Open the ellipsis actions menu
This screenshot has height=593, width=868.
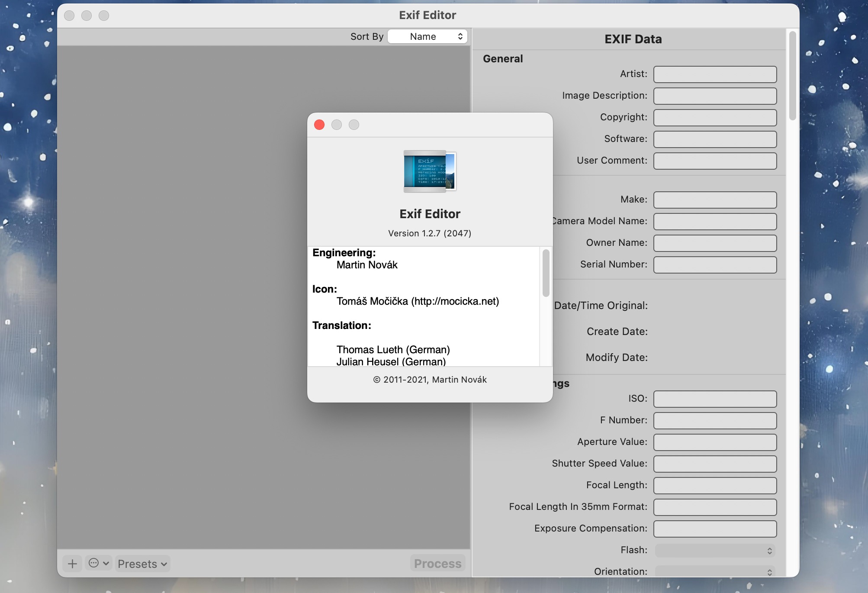click(x=99, y=563)
